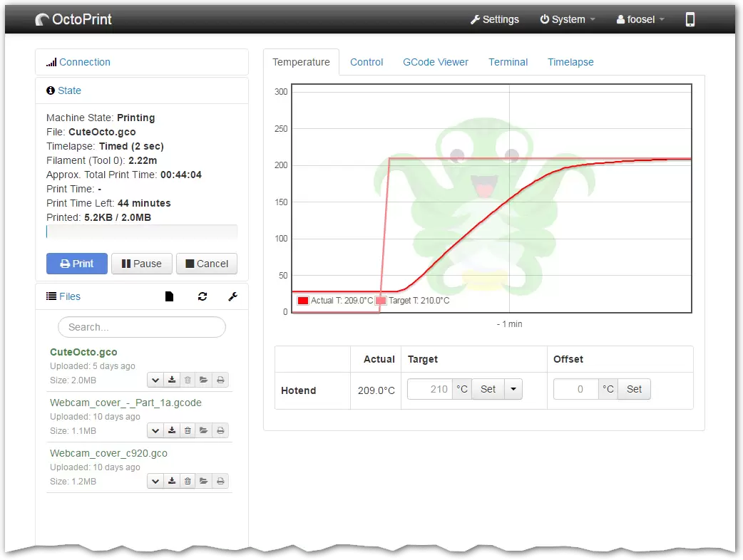Click the print progress bar
The height and width of the screenshot is (560, 743).
(x=142, y=232)
